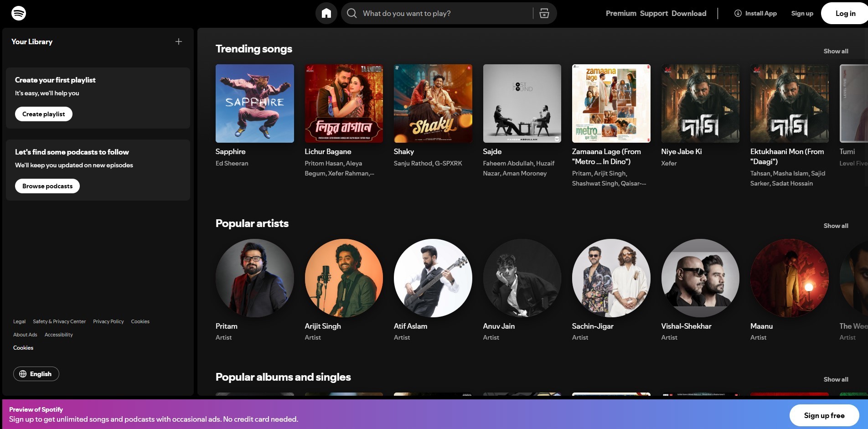This screenshot has height=429, width=868.
Task: Click the Popular artists heading
Action: (x=252, y=223)
